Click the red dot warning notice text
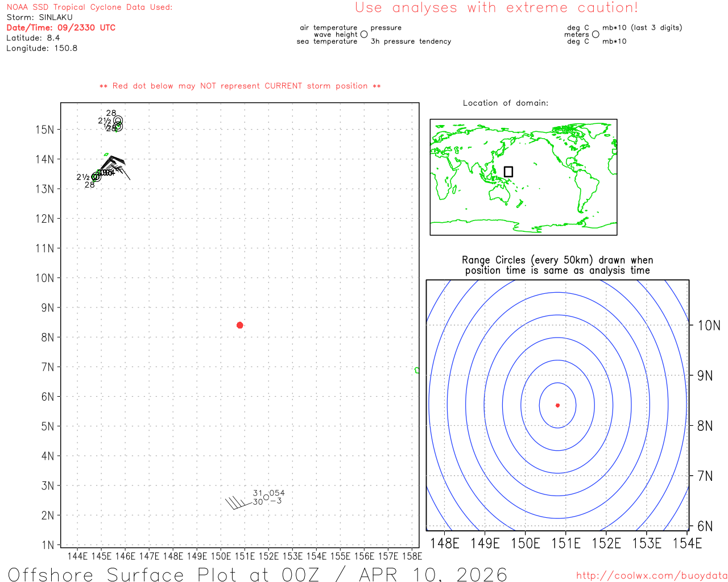 (x=240, y=86)
